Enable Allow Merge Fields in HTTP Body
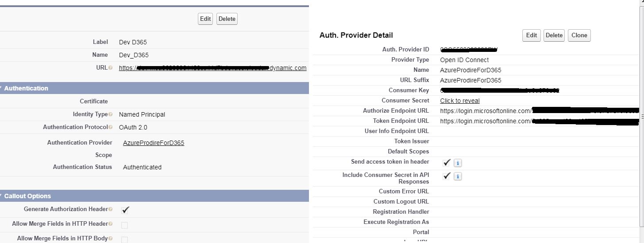This screenshot has height=243, width=644. (x=124, y=239)
